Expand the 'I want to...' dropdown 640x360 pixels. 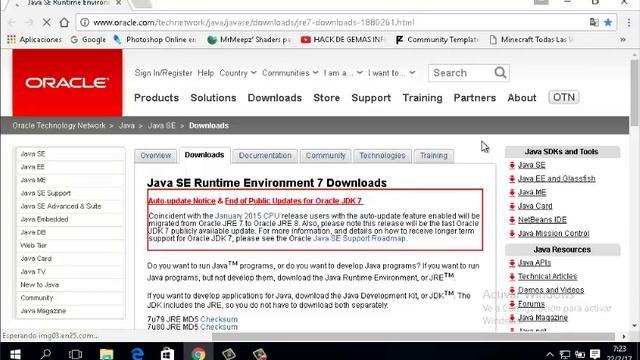[x=391, y=73]
